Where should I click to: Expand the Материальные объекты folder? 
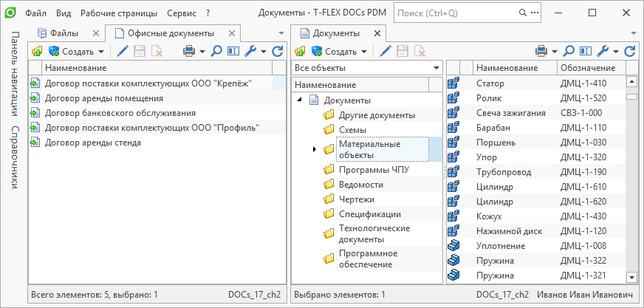[314, 149]
